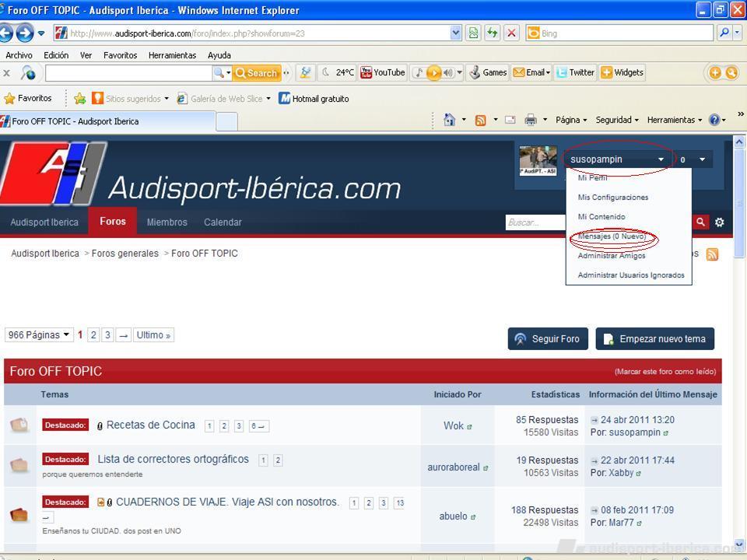Open Hotmail gratuito bookmark
The height and width of the screenshot is (560, 747).
click(x=314, y=99)
